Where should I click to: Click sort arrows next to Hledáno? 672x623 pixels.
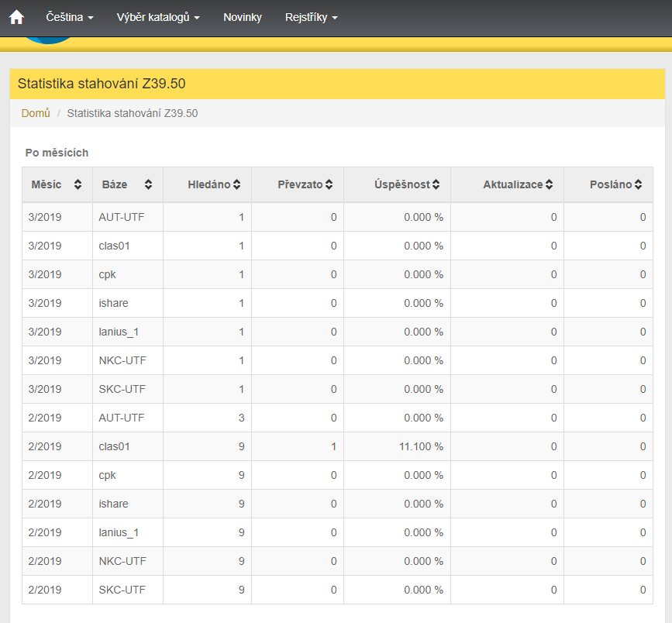pyautogui.click(x=236, y=185)
